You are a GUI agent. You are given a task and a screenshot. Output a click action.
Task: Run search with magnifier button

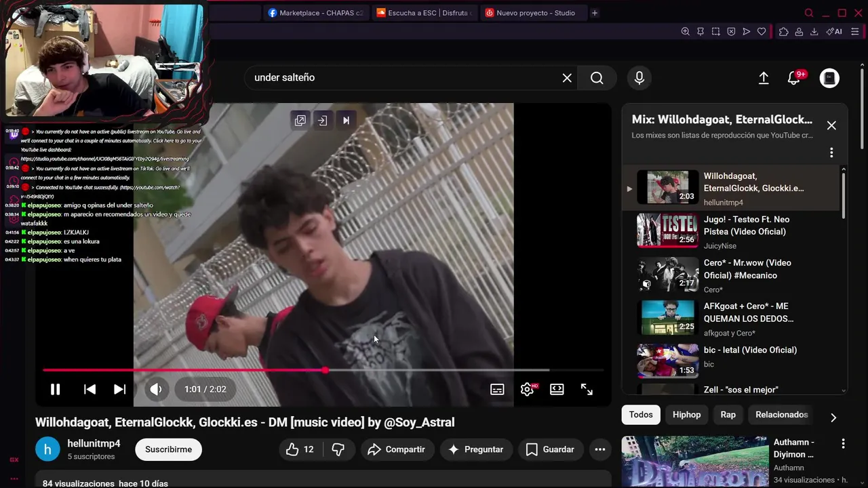[597, 78]
